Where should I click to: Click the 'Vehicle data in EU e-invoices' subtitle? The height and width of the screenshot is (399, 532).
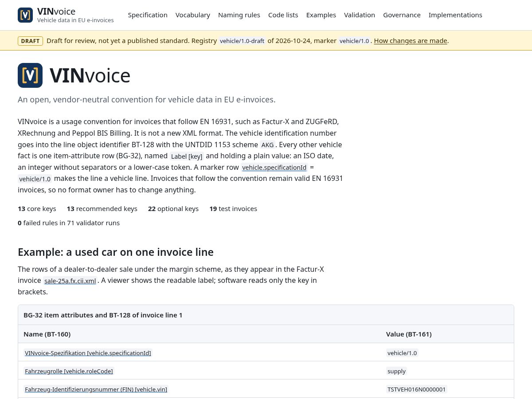click(75, 20)
